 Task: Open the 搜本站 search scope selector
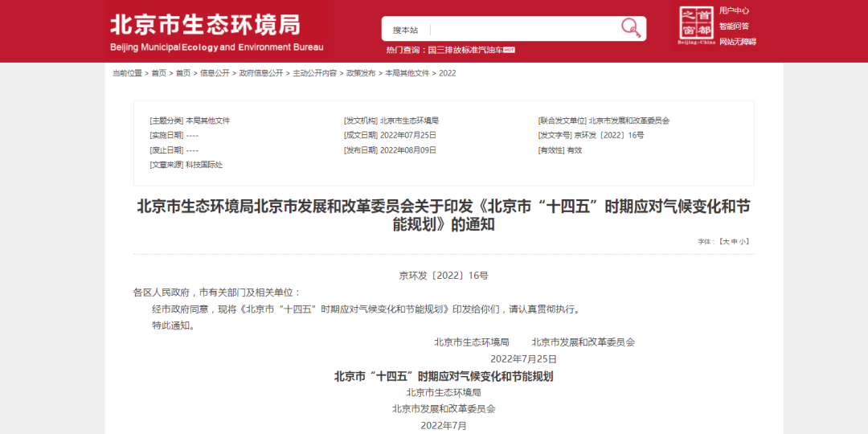click(x=406, y=30)
